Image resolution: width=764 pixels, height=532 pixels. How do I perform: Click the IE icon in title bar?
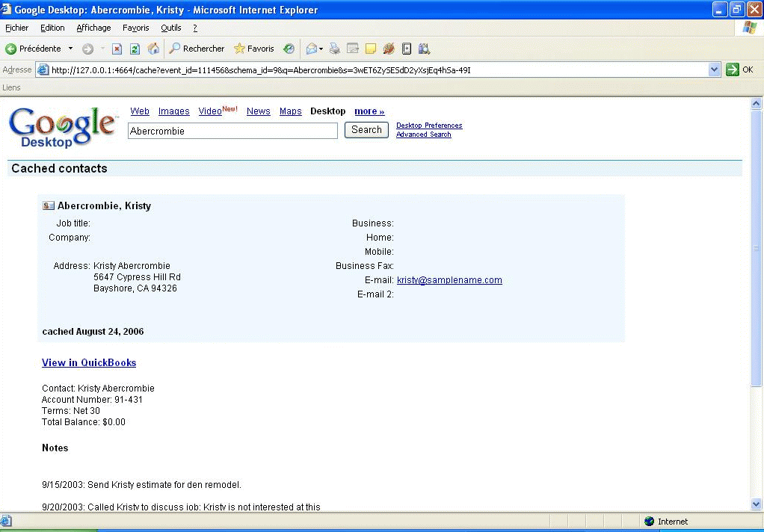[x=6, y=9]
